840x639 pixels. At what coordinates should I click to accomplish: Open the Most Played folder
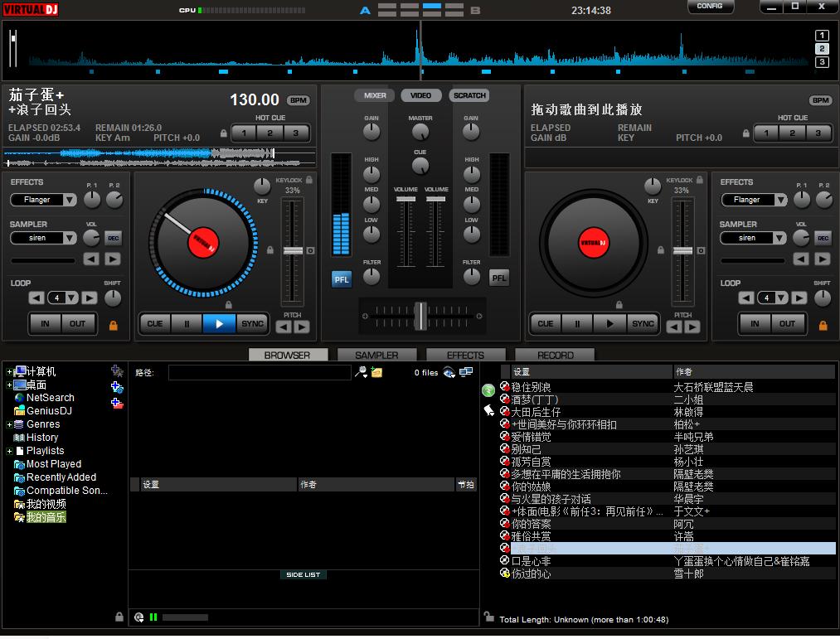(x=47, y=464)
